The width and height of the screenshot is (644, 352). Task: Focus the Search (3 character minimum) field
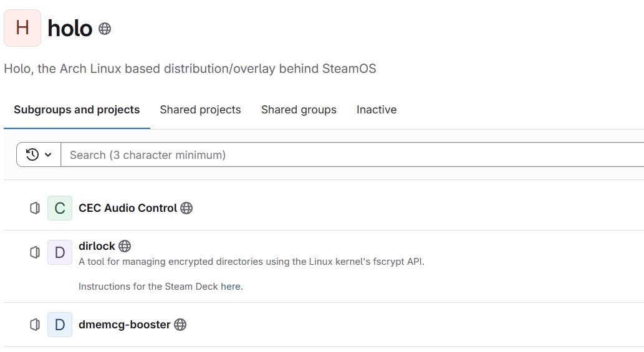pyautogui.click(x=352, y=155)
